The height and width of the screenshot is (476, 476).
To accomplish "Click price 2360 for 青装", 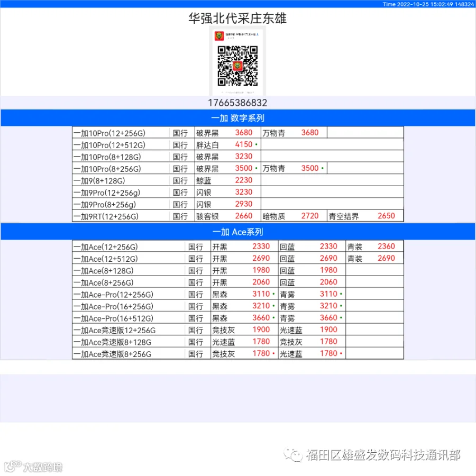I will (x=386, y=246).
